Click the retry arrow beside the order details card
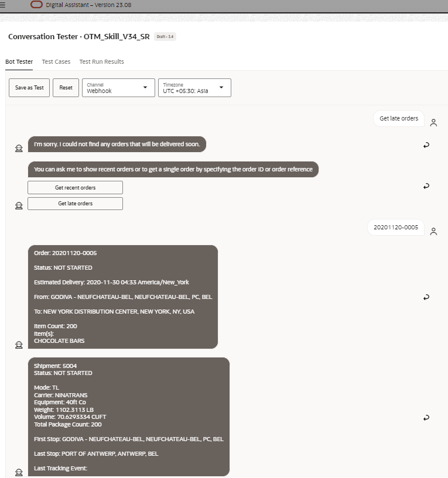Viewport: 448px width, 478px height. coord(426,298)
